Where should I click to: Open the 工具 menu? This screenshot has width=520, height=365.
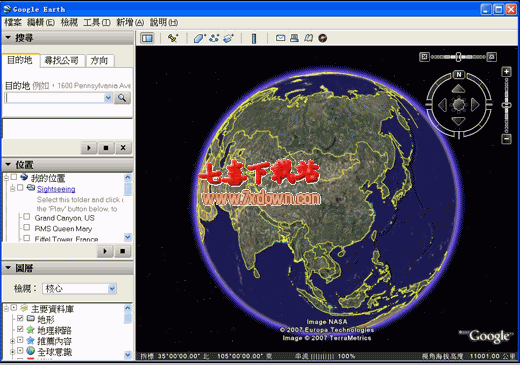pyautogui.click(x=97, y=22)
